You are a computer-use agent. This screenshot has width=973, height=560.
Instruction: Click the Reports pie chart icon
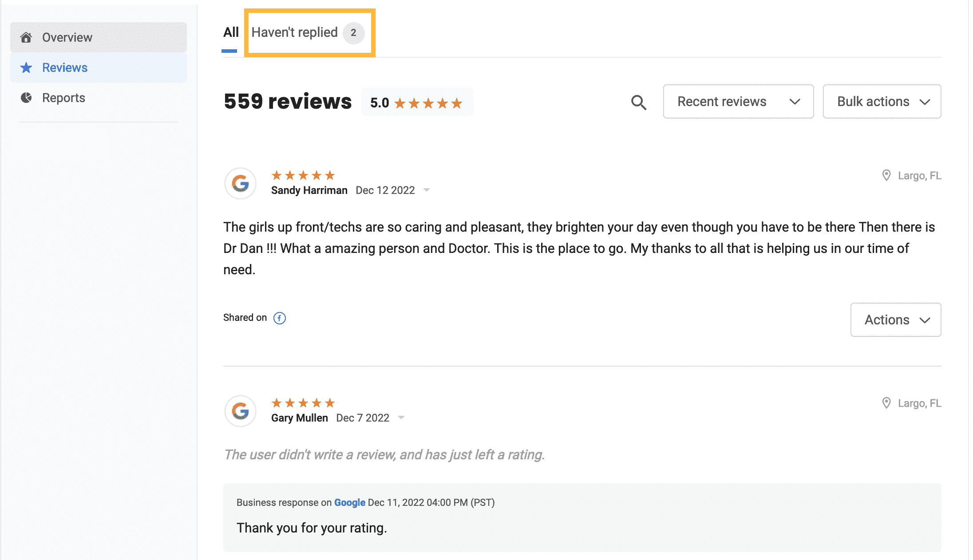tap(26, 98)
